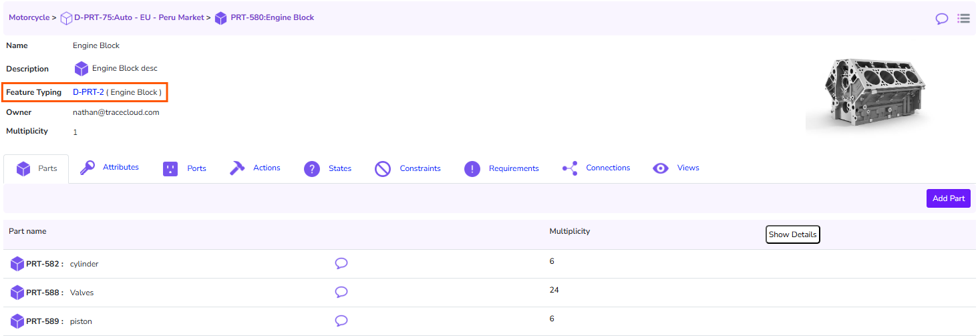Click the Description field label

tap(27, 69)
